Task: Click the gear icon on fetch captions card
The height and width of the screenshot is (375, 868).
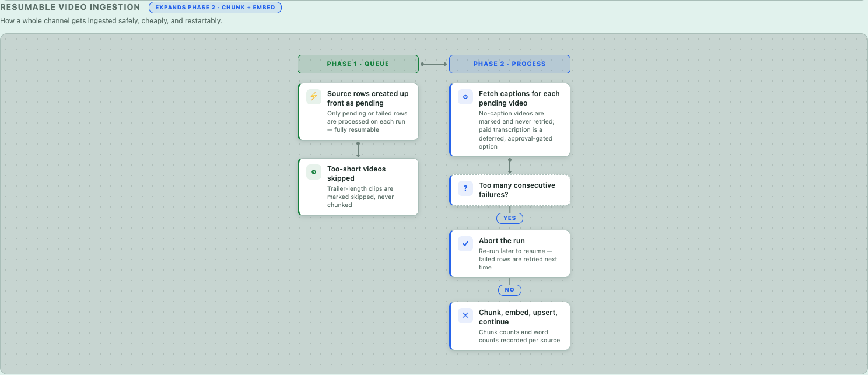Action: [466, 97]
